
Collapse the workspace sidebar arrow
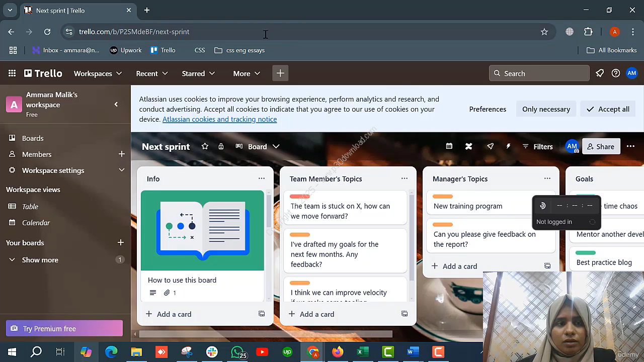pyautogui.click(x=116, y=105)
